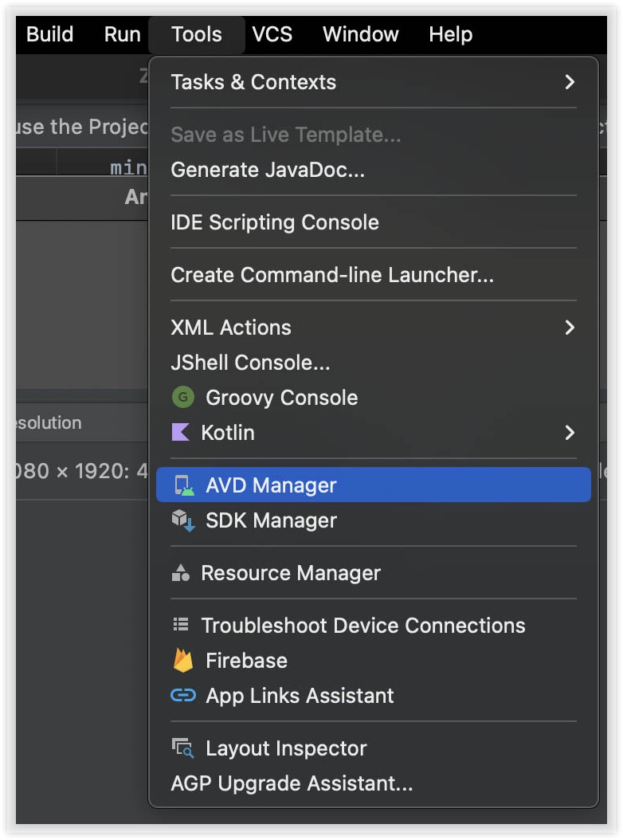
Task: Open the Help menu in menu bar
Action: pos(450,34)
